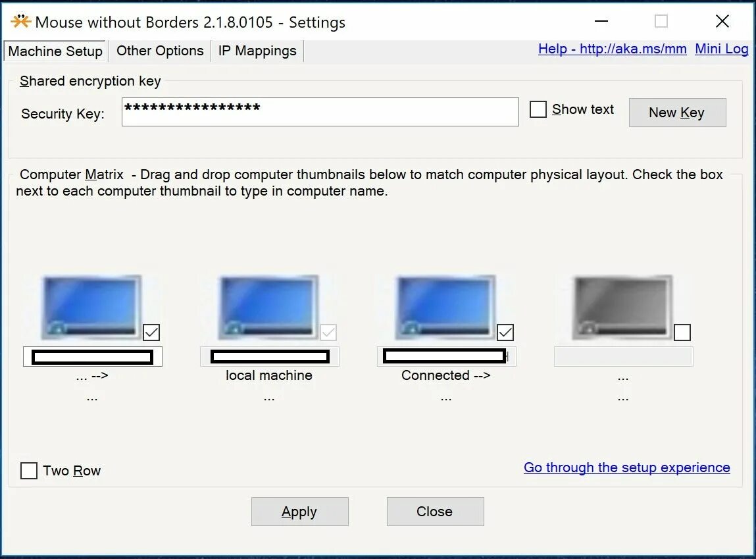
Task: Enable the Show text checkbox
Action: [538, 109]
